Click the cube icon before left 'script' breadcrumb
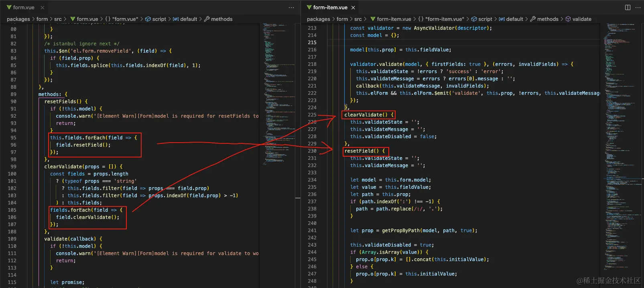 (148, 19)
